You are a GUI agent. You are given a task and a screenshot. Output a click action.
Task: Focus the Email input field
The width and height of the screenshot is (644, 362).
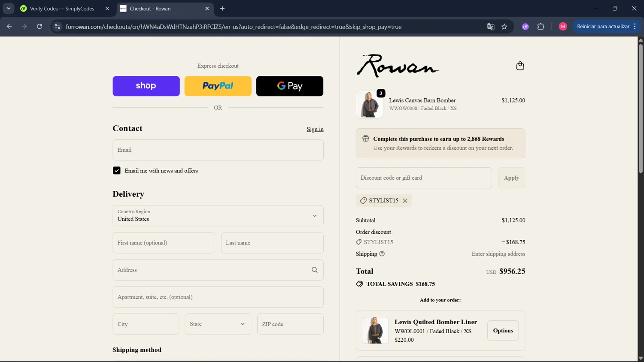(x=218, y=150)
